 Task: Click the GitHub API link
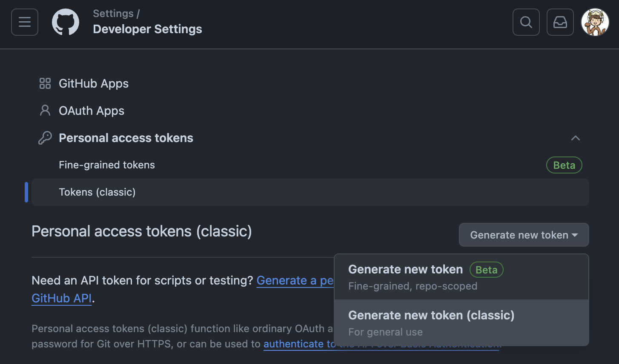coord(62,298)
